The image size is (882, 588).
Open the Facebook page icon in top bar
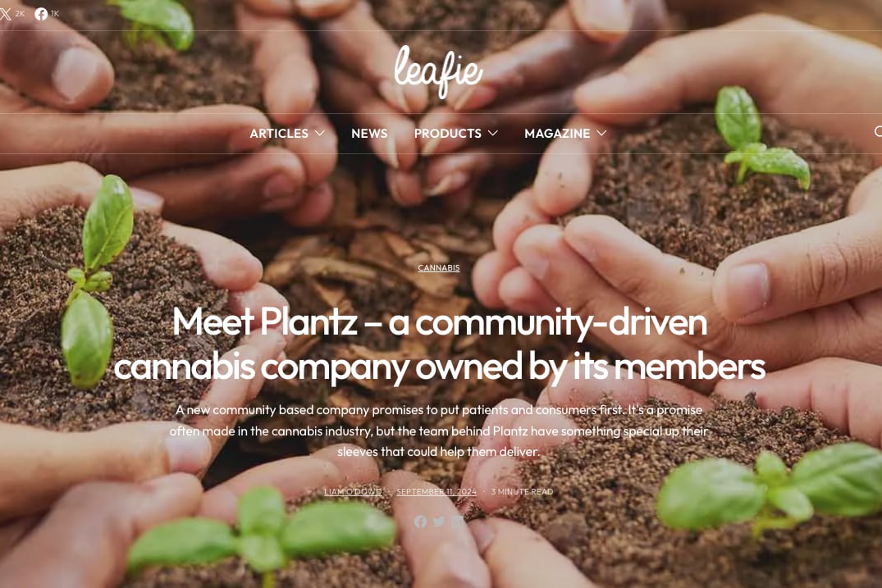[41, 14]
